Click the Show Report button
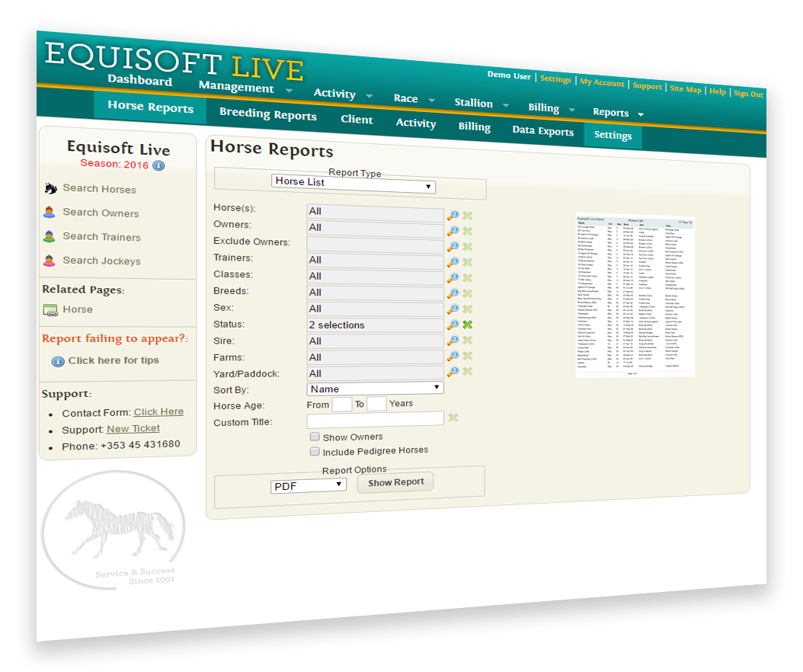Image resolution: width=803 pixels, height=672 pixels. 395,482
